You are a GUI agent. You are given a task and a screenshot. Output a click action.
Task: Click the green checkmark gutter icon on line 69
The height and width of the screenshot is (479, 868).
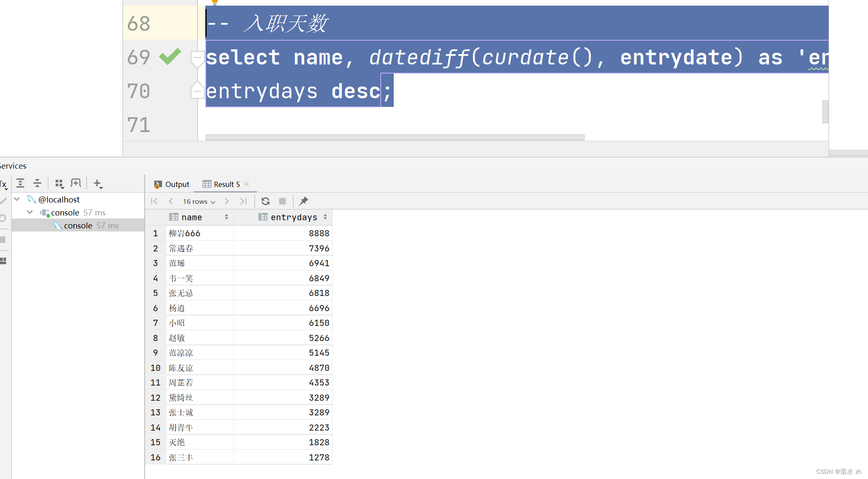click(x=170, y=57)
